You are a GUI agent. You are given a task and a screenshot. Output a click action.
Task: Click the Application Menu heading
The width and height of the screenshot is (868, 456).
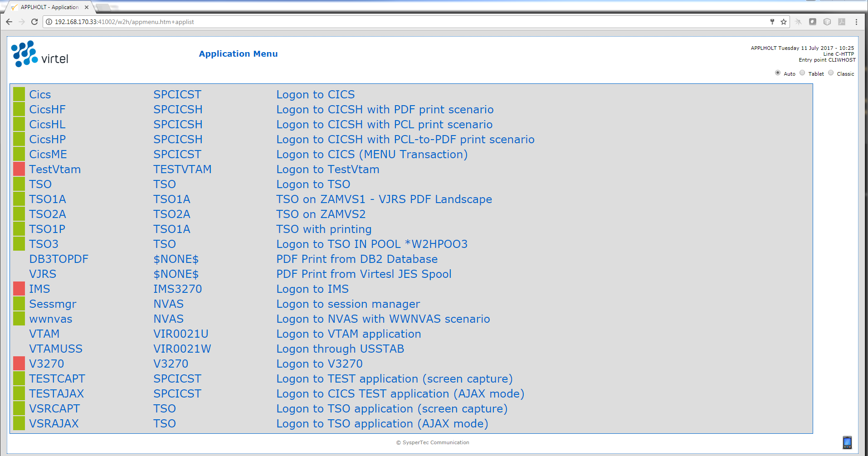click(238, 53)
